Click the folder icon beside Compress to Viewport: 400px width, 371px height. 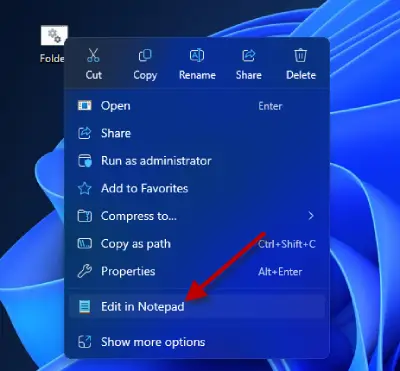pos(84,216)
